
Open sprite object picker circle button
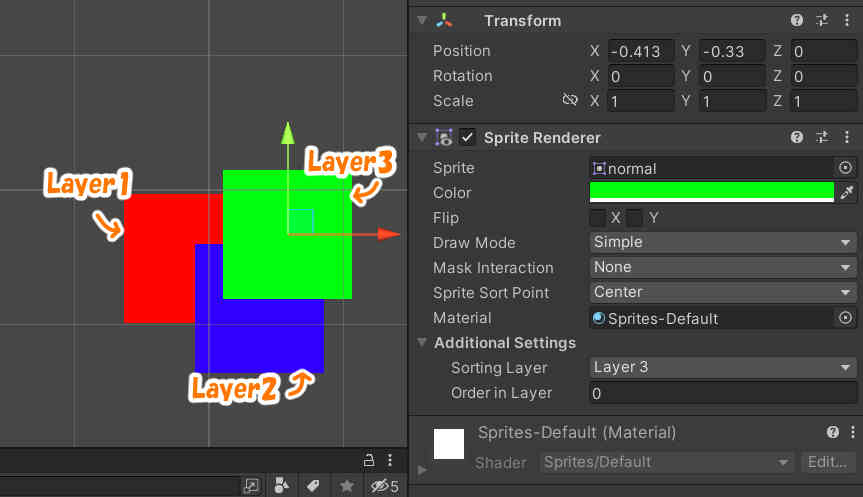[845, 167]
